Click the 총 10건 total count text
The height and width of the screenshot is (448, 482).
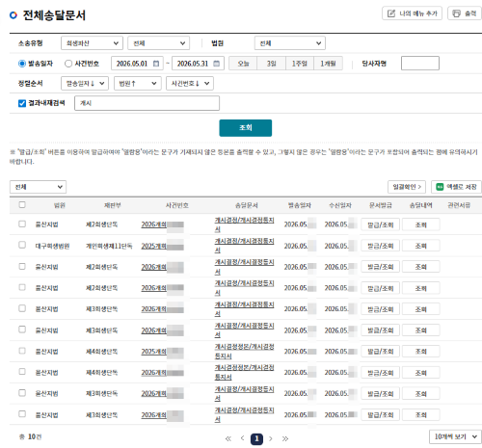30,436
